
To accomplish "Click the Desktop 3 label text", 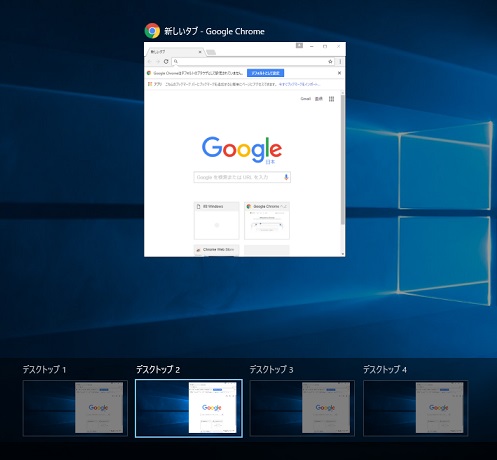I will [271, 369].
